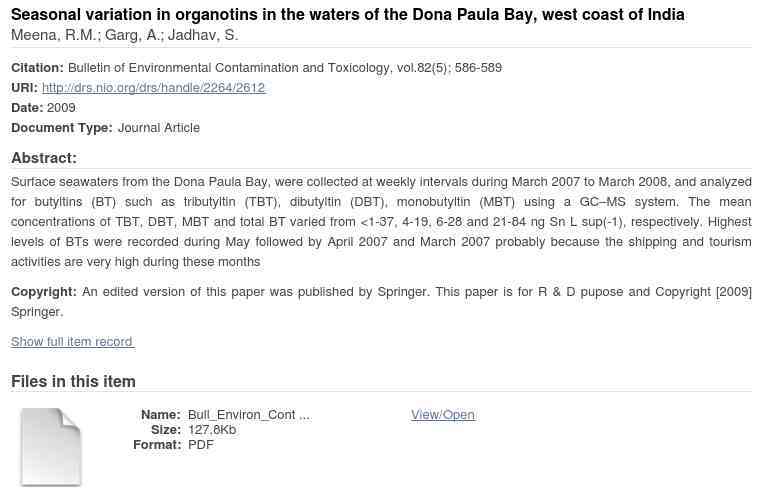This screenshot has width=759, height=497.
Task: Click the Citation field label
Action: click(x=37, y=67)
